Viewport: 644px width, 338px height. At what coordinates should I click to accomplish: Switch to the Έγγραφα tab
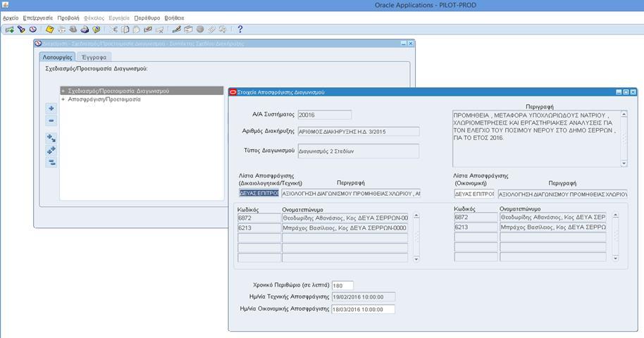94,57
